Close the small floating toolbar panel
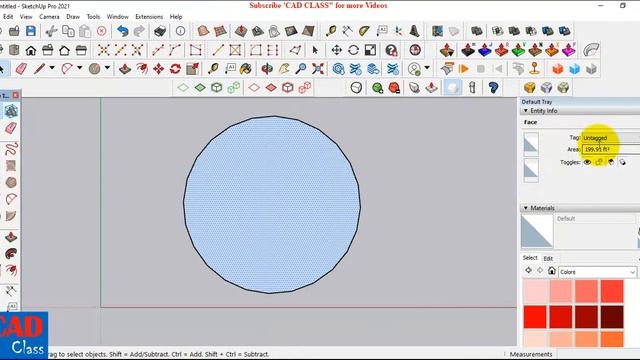640x360 pixels. point(16,95)
